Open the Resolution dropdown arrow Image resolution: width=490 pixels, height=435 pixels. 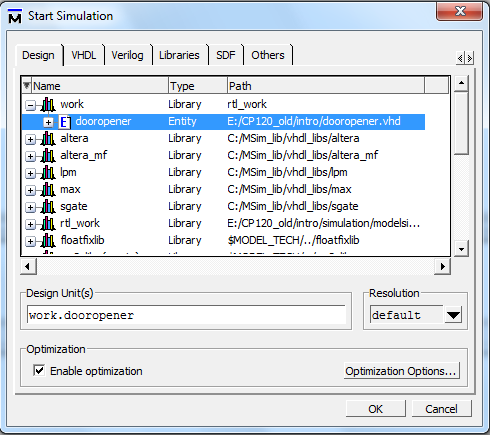pyautogui.click(x=453, y=315)
